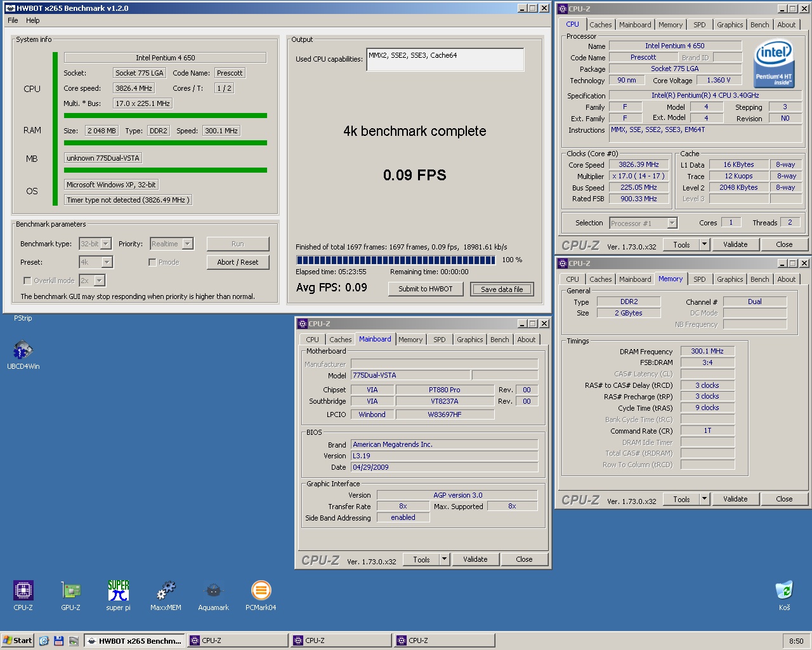The image size is (812, 650).
Task: Click Save data file button
Action: (x=502, y=289)
